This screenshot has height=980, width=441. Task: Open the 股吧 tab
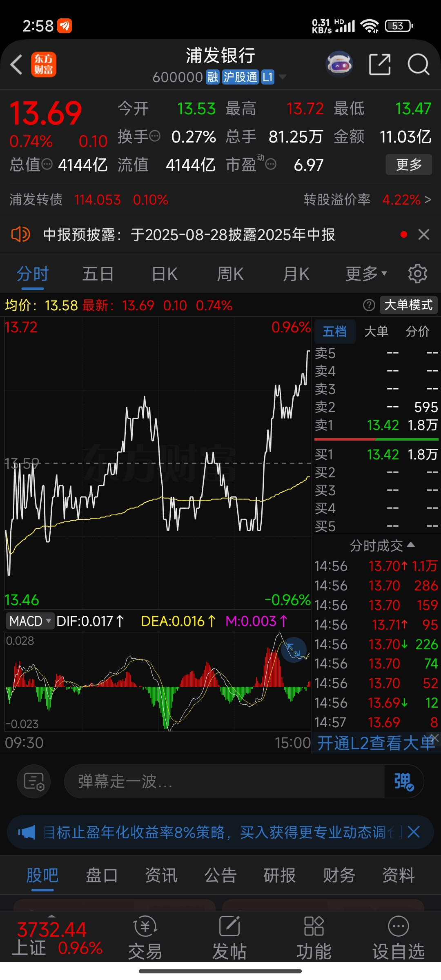coord(42,875)
